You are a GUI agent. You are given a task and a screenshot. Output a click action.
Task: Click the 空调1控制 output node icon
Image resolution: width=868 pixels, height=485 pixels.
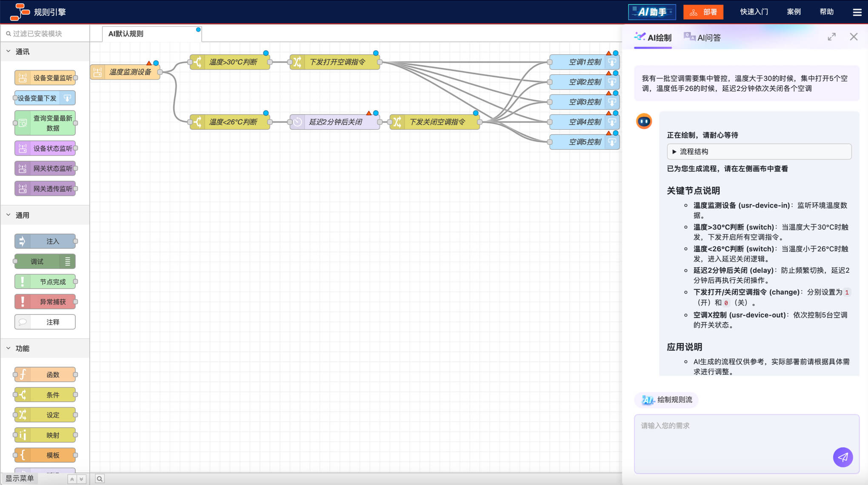[x=612, y=62]
